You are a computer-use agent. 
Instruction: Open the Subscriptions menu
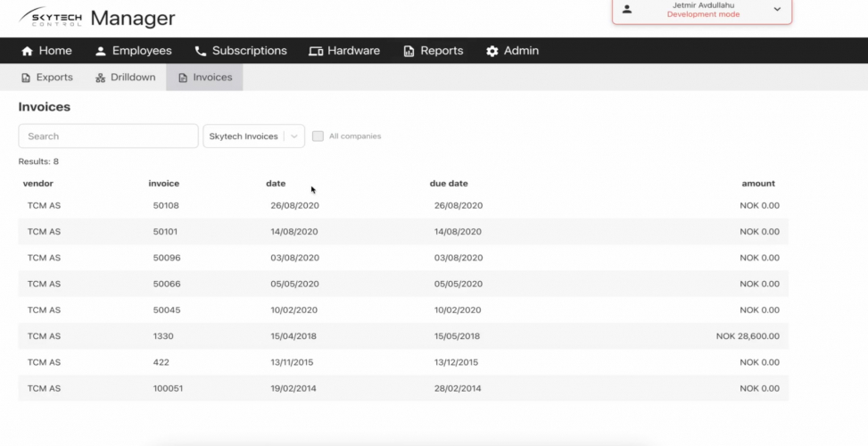tap(241, 51)
